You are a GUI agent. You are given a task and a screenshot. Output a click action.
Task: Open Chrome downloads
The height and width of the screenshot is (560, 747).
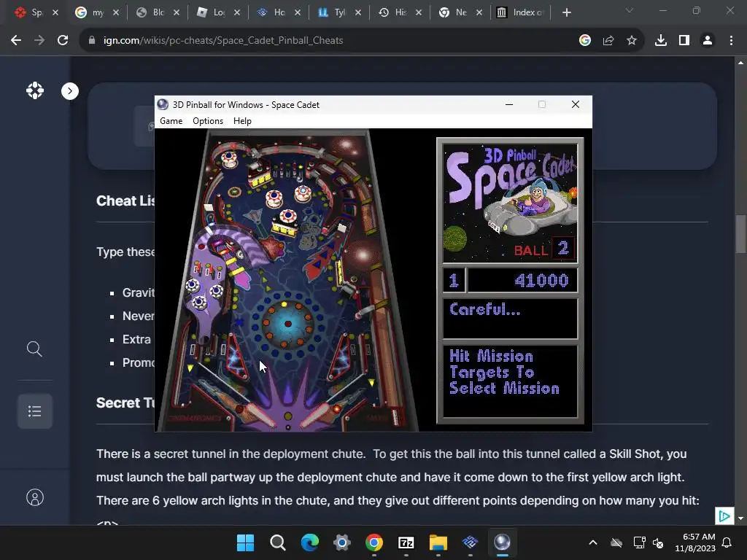(660, 41)
